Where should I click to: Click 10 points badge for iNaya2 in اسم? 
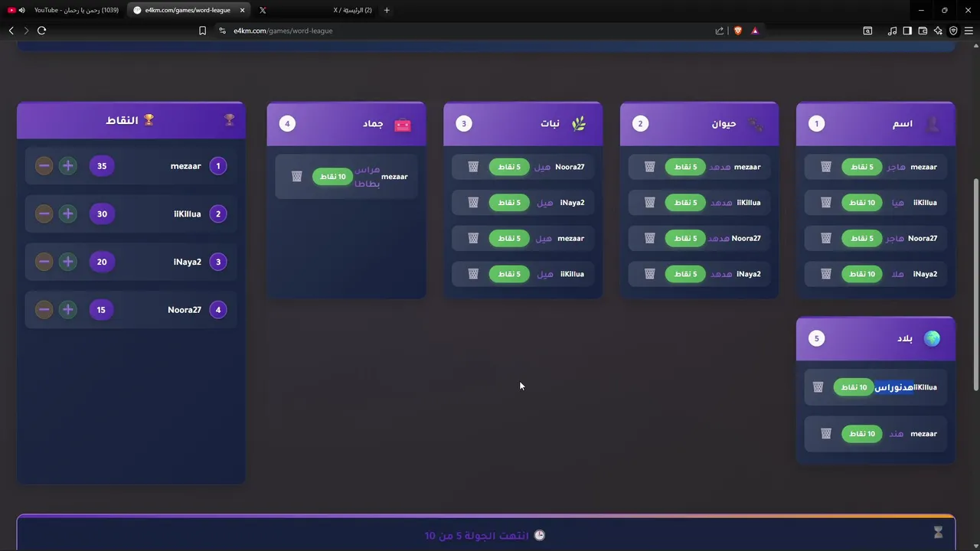[x=862, y=274]
